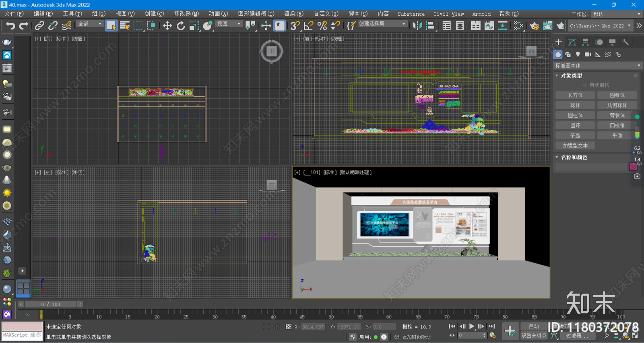The height and width of the screenshot is (343, 644).
Task: Open the 文件(F) menu
Action: (14, 14)
